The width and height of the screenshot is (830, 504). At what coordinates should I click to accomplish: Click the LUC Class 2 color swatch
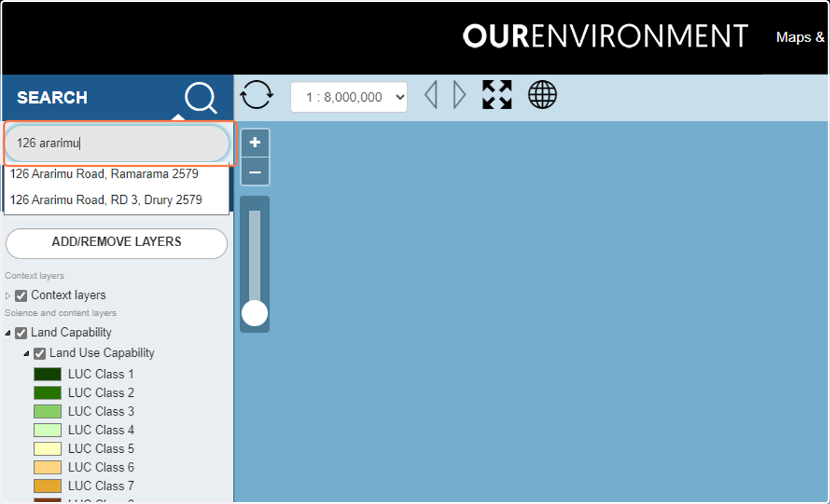click(48, 393)
